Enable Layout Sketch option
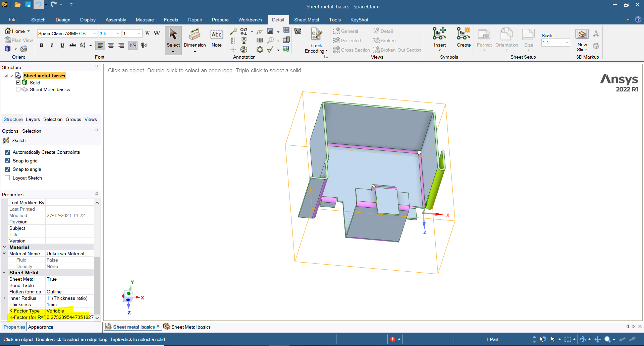644x346 pixels. (7, 178)
